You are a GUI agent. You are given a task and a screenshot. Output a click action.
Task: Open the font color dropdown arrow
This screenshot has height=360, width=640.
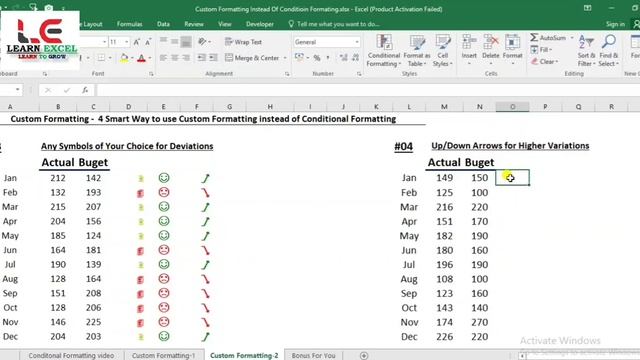[149, 58]
